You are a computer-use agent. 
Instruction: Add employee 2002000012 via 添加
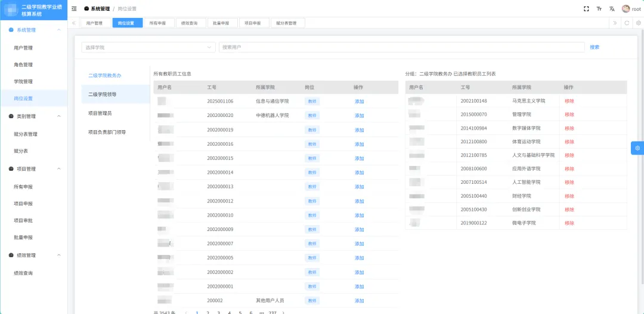pos(360,201)
